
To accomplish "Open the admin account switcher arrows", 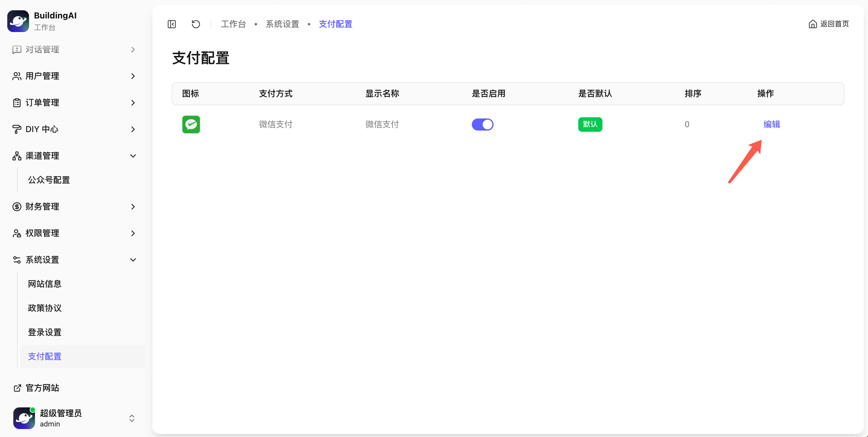I will click(x=132, y=418).
